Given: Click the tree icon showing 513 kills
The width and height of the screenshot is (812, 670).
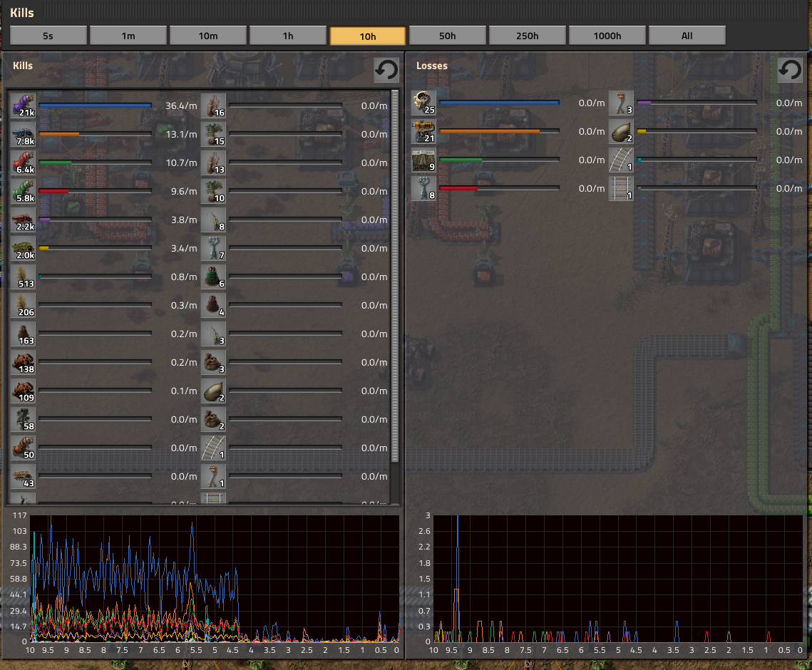Looking at the screenshot, I should coord(23,277).
